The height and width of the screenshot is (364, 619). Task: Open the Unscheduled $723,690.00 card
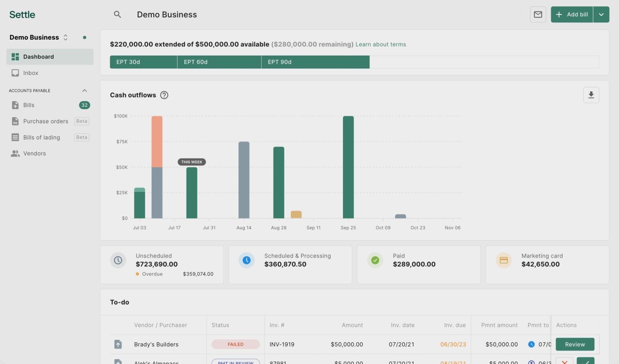pos(162,264)
